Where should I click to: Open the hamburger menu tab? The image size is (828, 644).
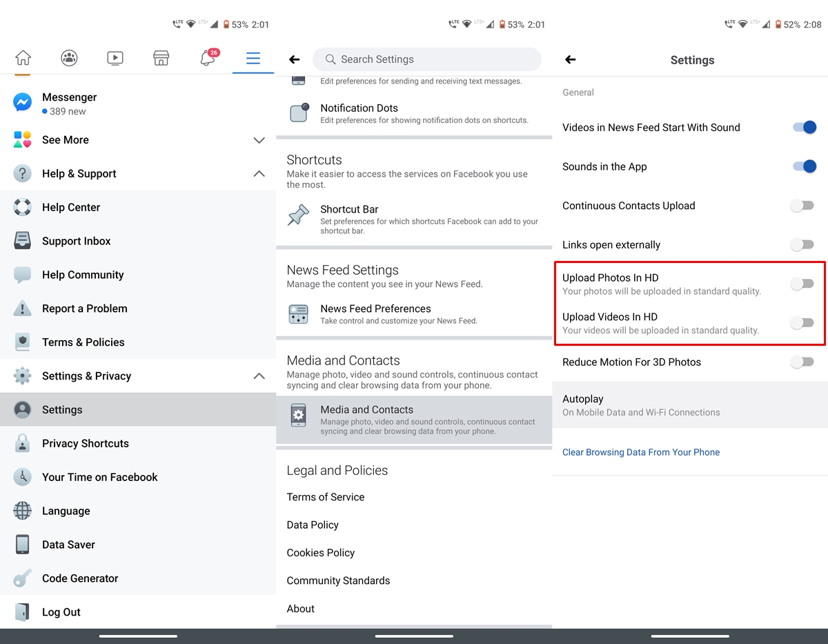253,58
